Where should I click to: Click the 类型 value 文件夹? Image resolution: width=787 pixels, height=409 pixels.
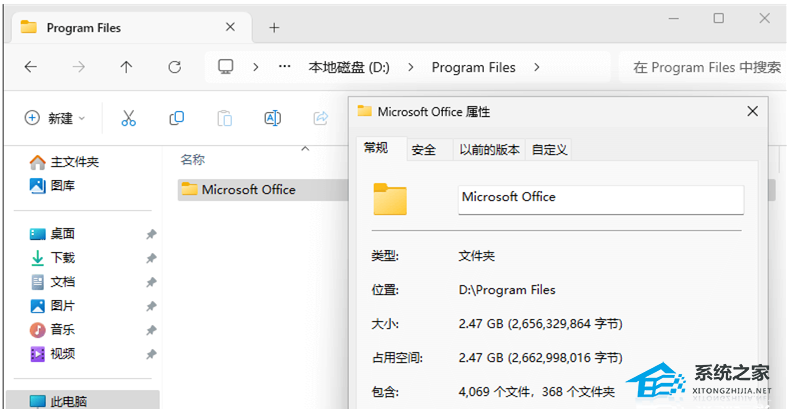click(476, 256)
